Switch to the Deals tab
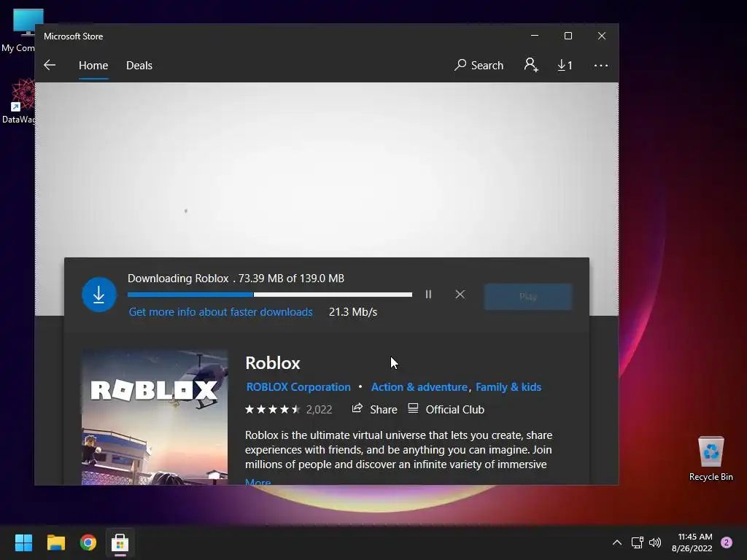The width and height of the screenshot is (747, 560). 139,65
